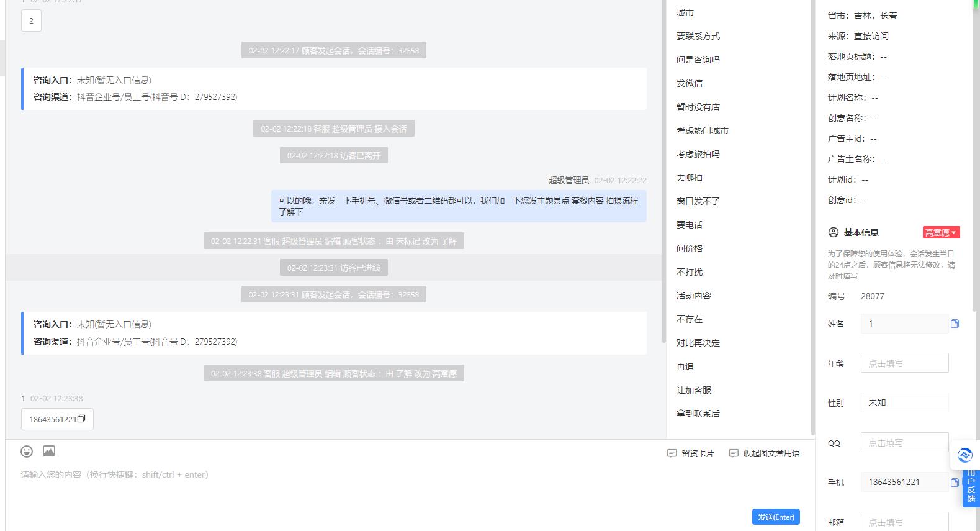Click the chat area vertical scrollbar
980x531 pixels.
click(663, 171)
